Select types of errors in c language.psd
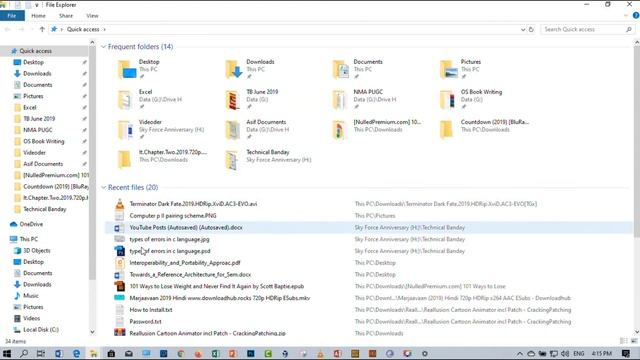This screenshot has width=640, height=360. 170,251
